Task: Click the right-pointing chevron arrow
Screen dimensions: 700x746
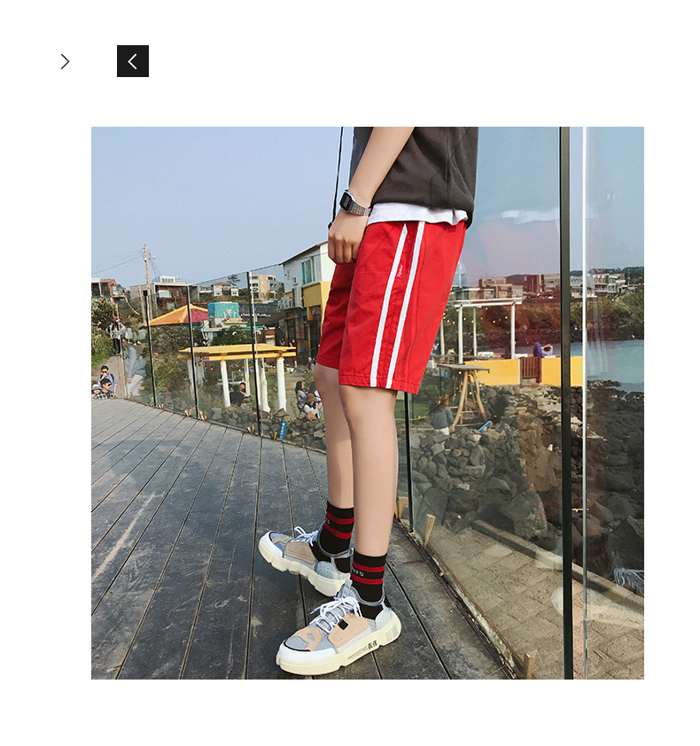Action: coord(66,61)
